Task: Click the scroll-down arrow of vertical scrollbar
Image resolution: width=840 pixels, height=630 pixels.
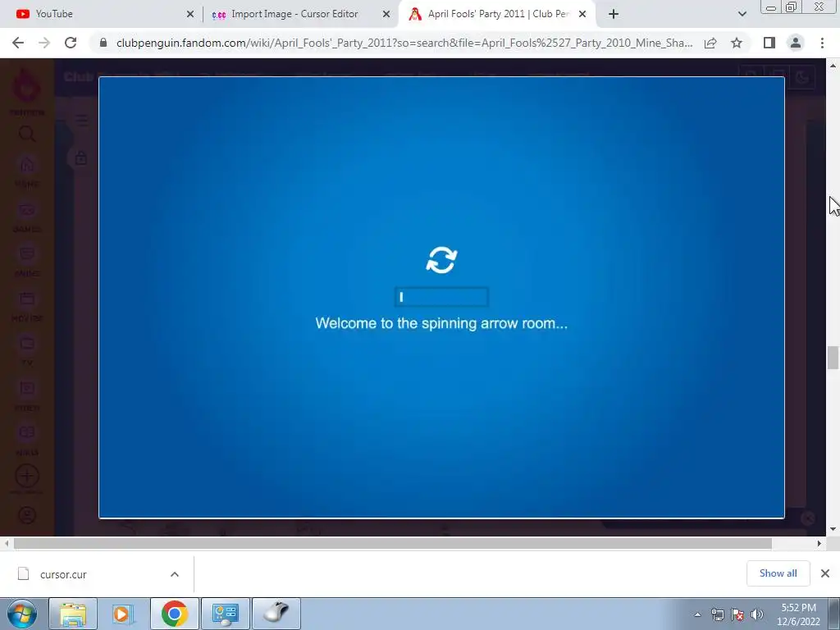Action: point(833,529)
